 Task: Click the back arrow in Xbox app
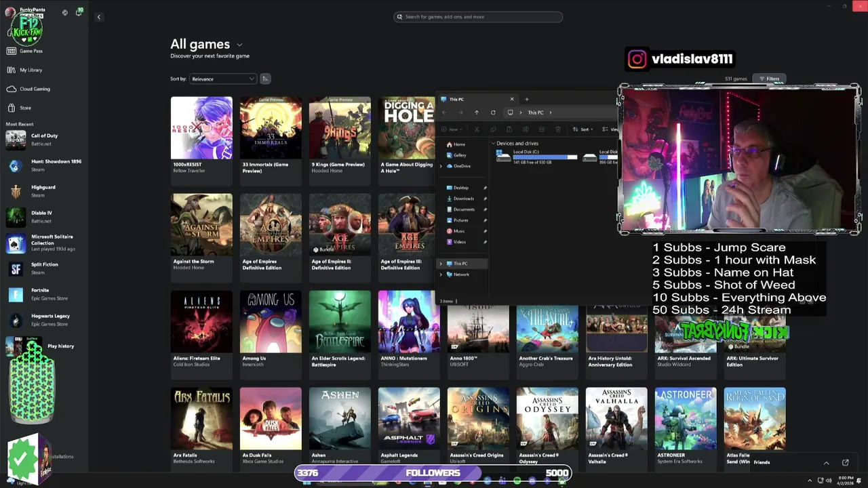click(x=98, y=17)
